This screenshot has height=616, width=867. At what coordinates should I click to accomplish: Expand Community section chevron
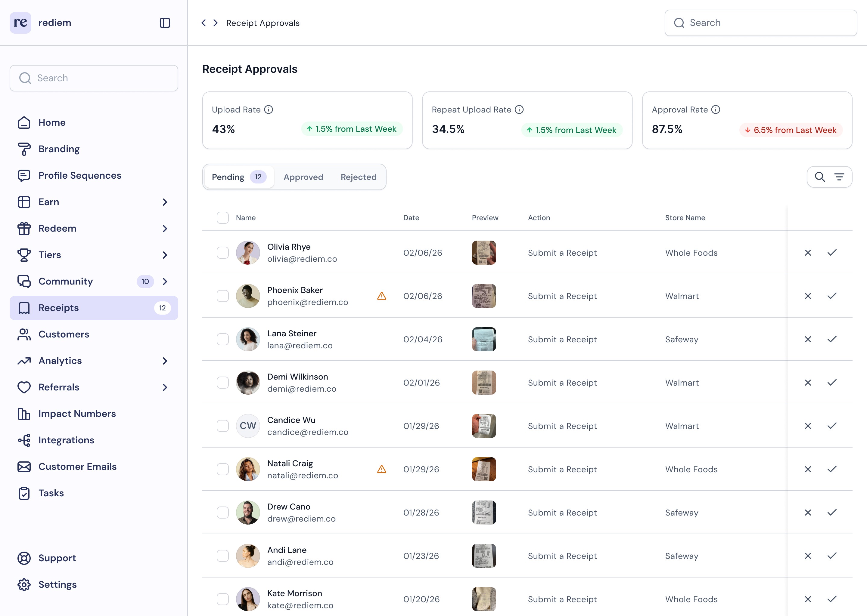[165, 282]
